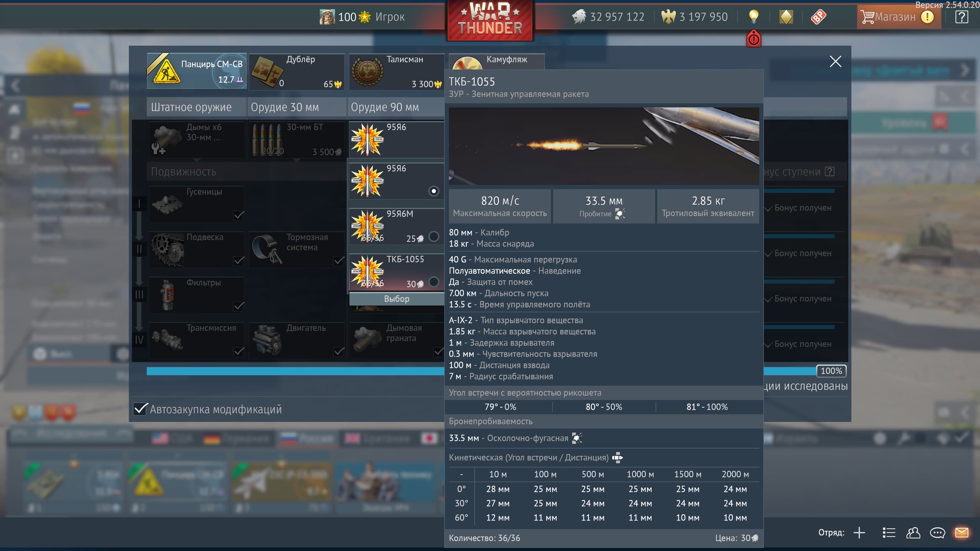980x551 pixels.
Task: Open the Талисман tab
Action: tap(396, 72)
